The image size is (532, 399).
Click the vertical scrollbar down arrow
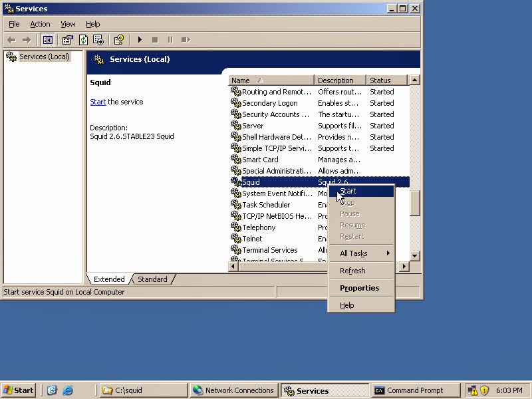tap(414, 256)
